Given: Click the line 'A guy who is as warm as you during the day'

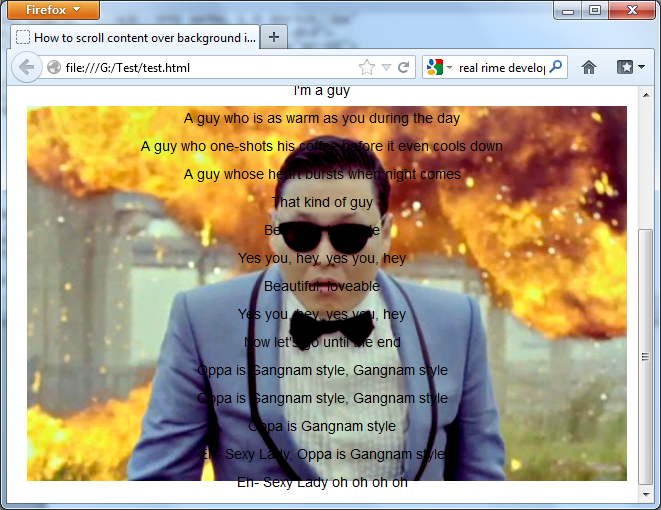Looking at the screenshot, I should coord(322,118).
